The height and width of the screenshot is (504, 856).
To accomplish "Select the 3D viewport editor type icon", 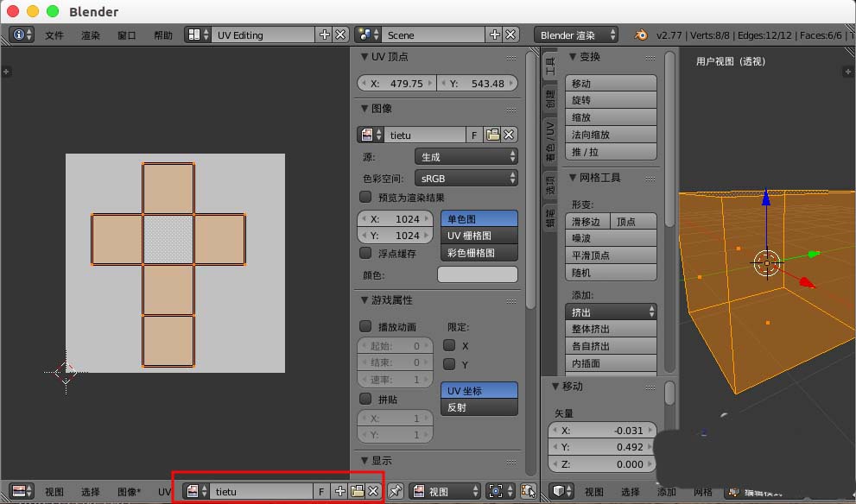I will click(557, 491).
